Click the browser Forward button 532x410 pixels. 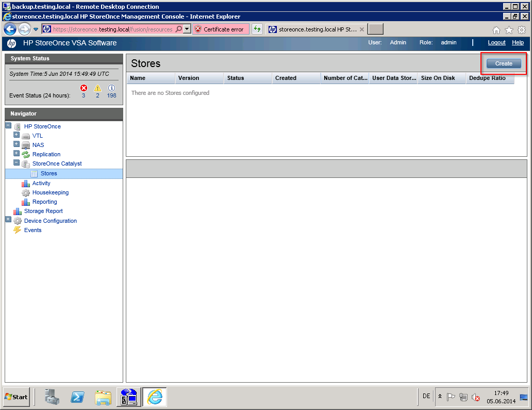[24, 29]
